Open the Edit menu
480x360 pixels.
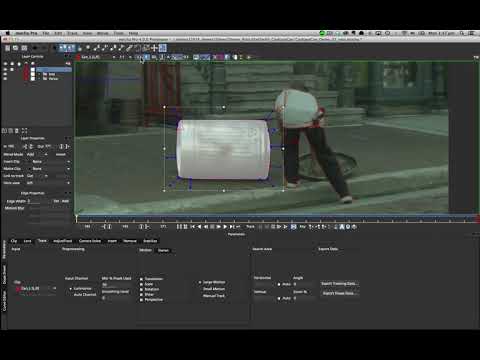click(x=58, y=33)
